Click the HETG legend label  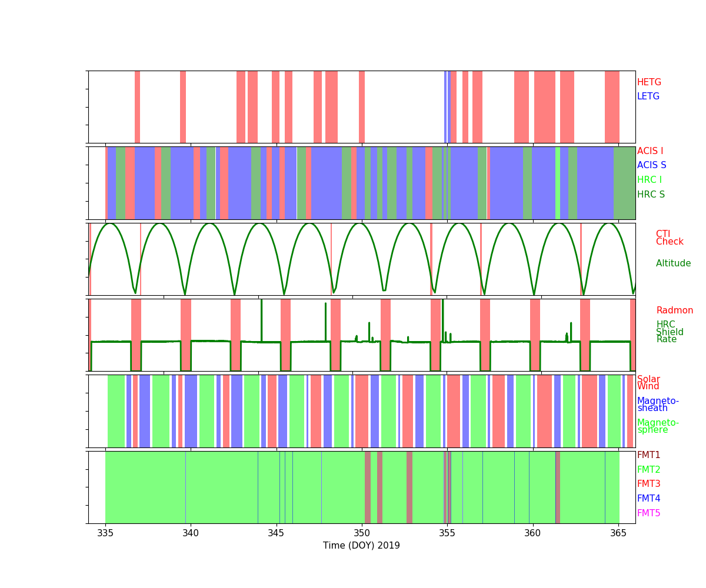pos(649,82)
